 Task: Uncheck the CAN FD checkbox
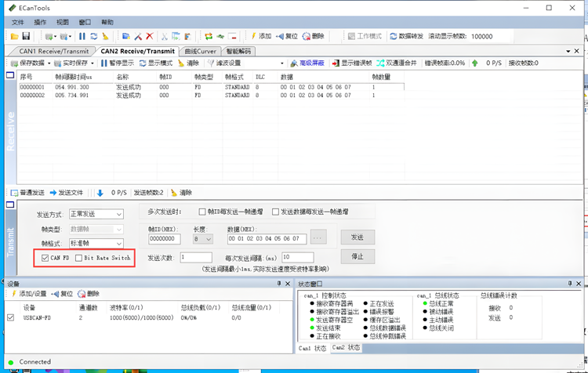46,257
